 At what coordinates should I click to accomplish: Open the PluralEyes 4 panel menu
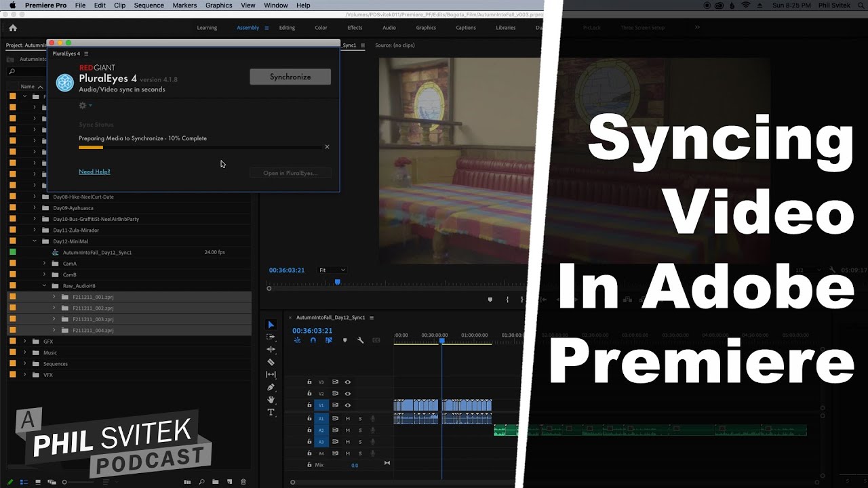pyautogui.click(x=86, y=54)
